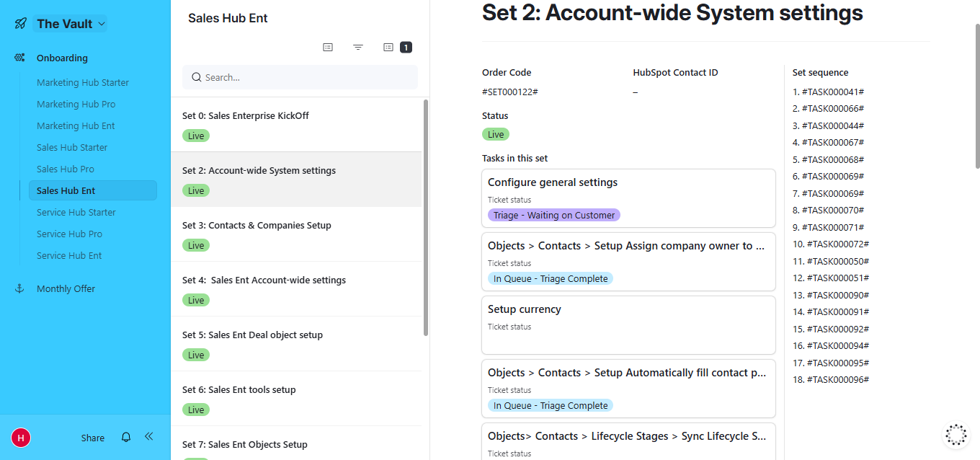This screenshot has height=460, width=980.
Task: Click the Search field in Sales Hub Ent
Action: point(300,77)
